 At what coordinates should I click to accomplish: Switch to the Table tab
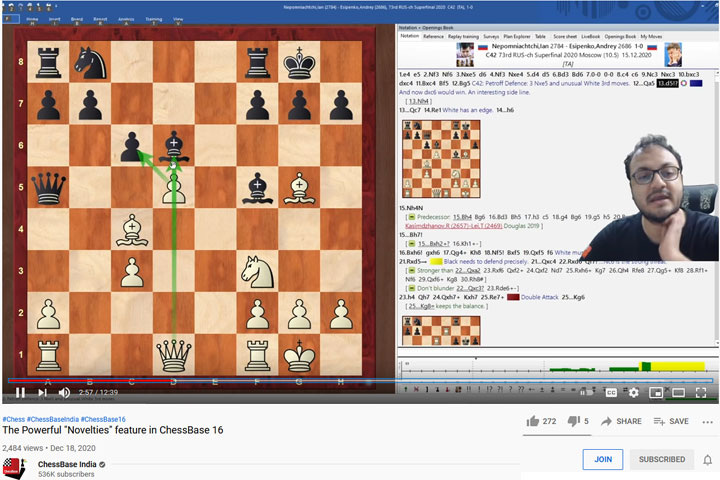540,36
